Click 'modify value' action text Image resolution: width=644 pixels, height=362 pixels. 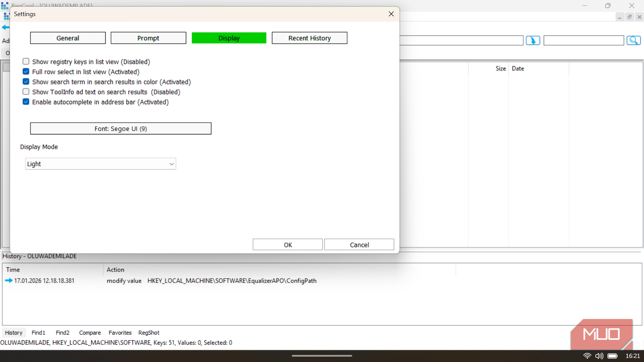pos(124,281)
